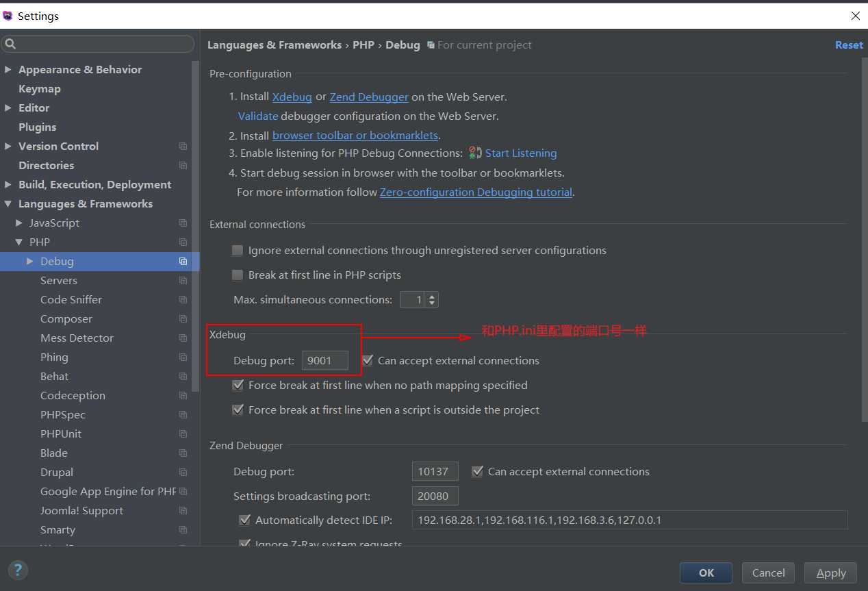Screen dimensions: 868x591
Task: Open PHPUnit settings page
Action: (61, 433)
